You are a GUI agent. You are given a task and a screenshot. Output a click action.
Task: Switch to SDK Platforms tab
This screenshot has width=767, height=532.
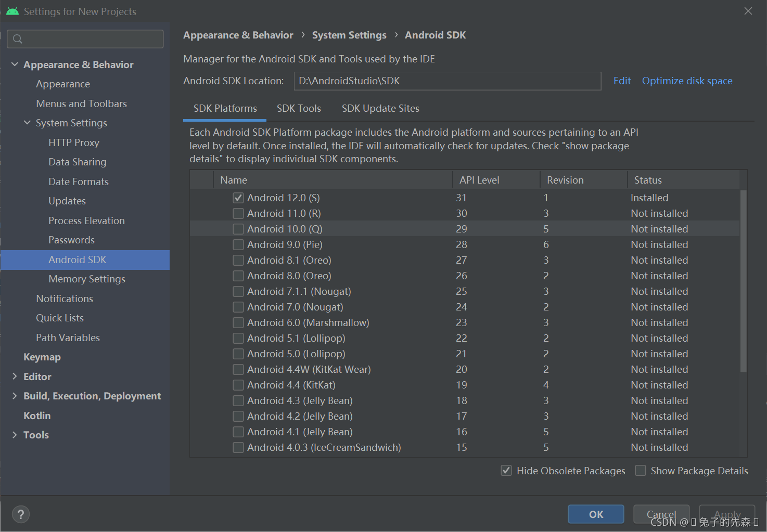tap(225, 108)
